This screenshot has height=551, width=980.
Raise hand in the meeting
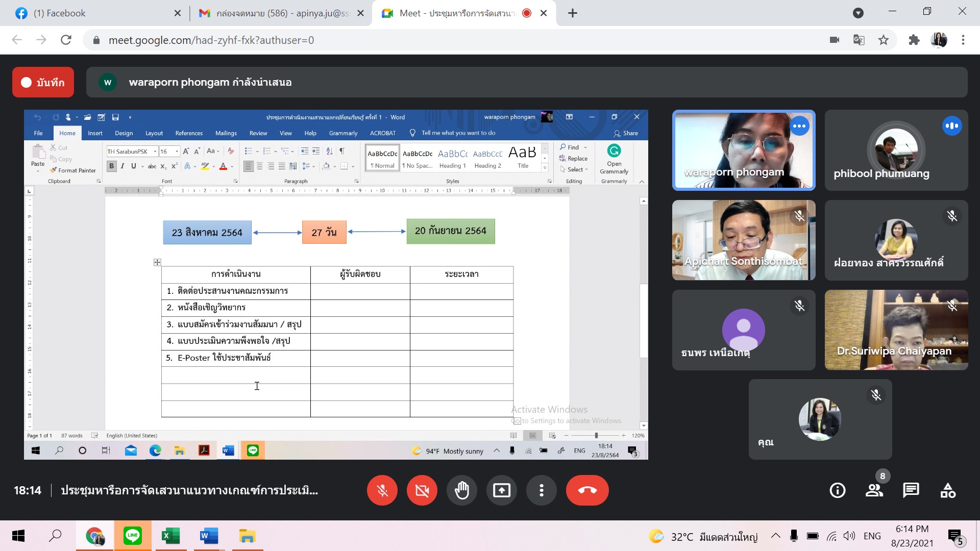pyautogui.click(x=462, y=490)
